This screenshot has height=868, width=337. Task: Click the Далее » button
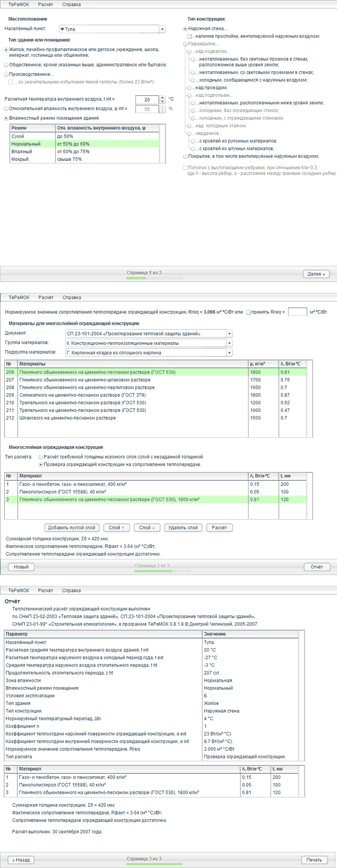[316, 274]
